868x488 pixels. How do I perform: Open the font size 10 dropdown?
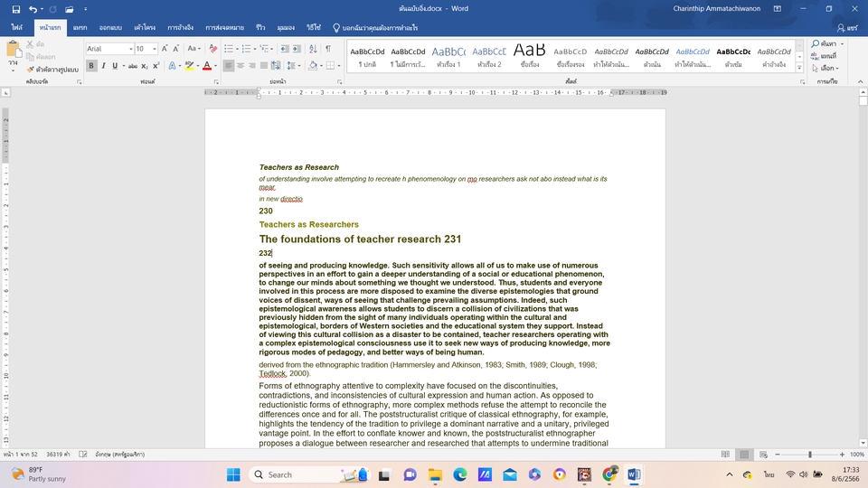pos(155,49)
